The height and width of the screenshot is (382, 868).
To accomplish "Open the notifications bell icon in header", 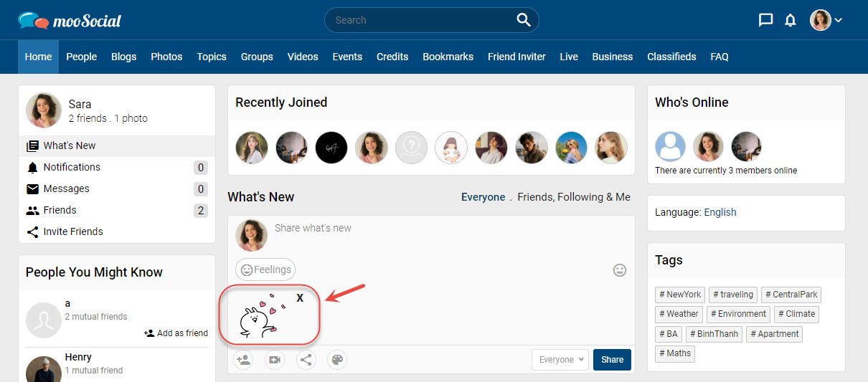I will click(791, 20).
